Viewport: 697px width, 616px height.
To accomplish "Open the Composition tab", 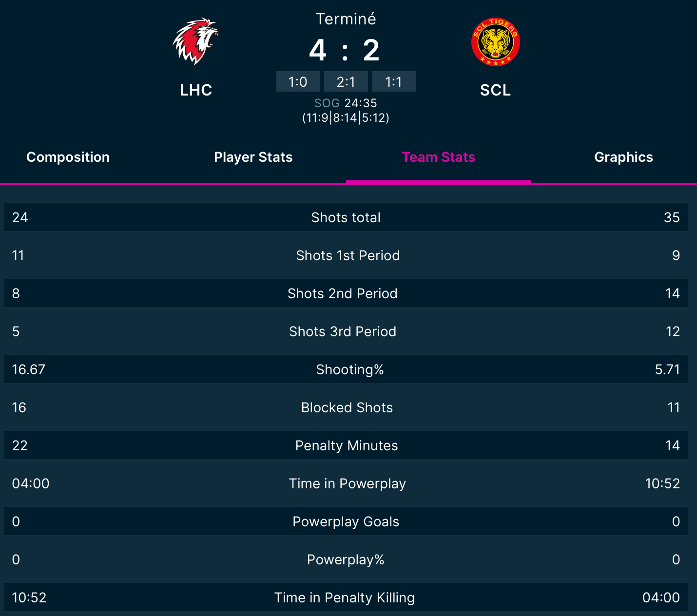I will point(68,157).
